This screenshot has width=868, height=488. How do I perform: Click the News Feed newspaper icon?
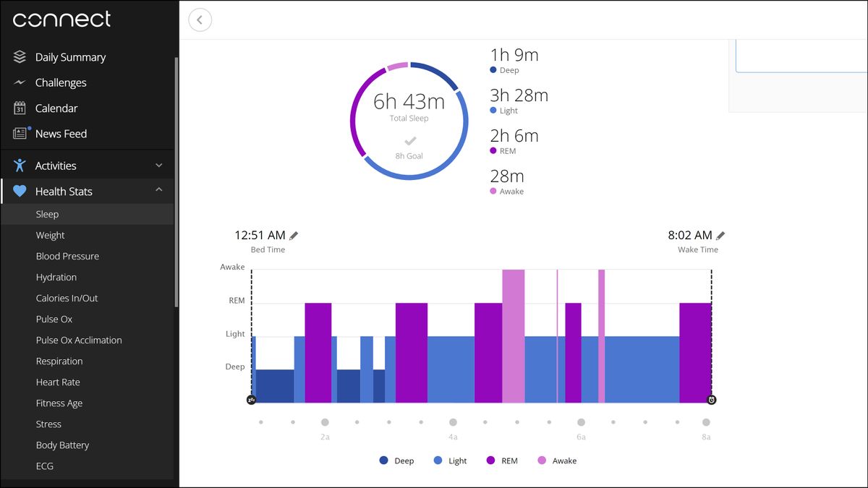pos(20,133)
